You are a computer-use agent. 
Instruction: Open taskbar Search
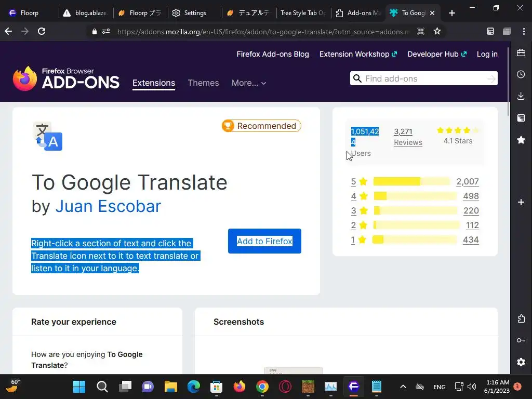tap(102, 387)
